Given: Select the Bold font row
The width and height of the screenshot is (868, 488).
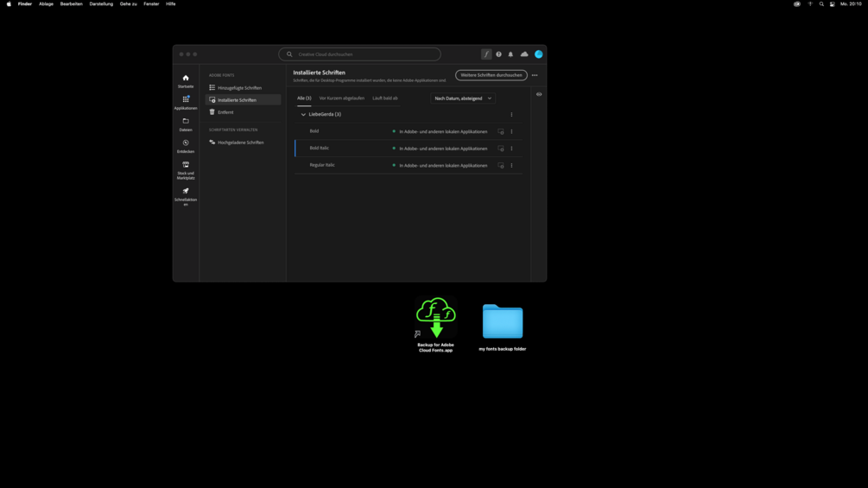Looking at the screenshot, I should point(409,131).
